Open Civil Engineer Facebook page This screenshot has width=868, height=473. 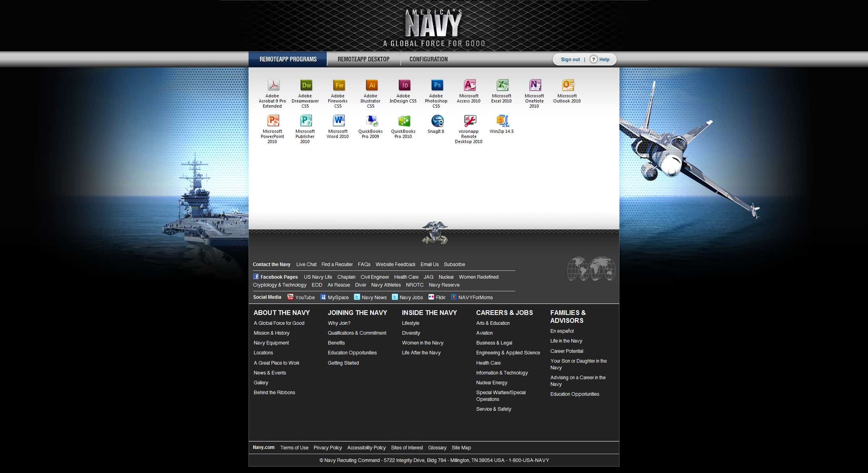click(374, 277)
